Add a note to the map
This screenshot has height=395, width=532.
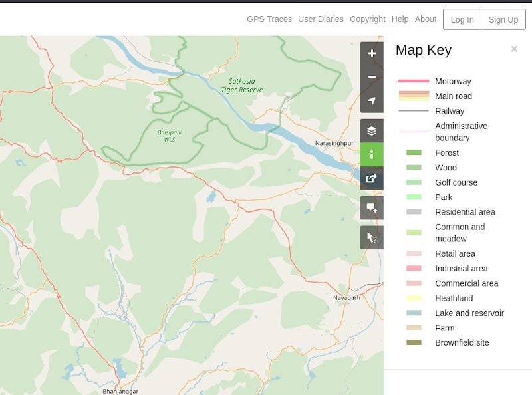[372, 208]
